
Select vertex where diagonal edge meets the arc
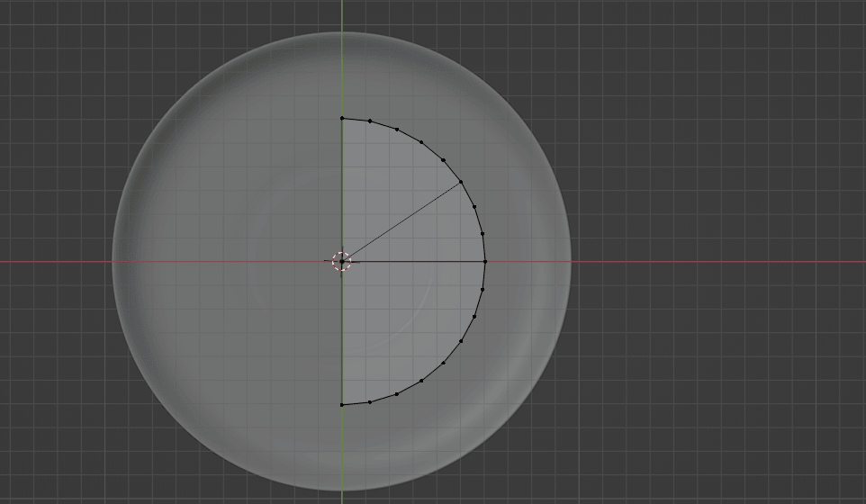click(461, 182)
